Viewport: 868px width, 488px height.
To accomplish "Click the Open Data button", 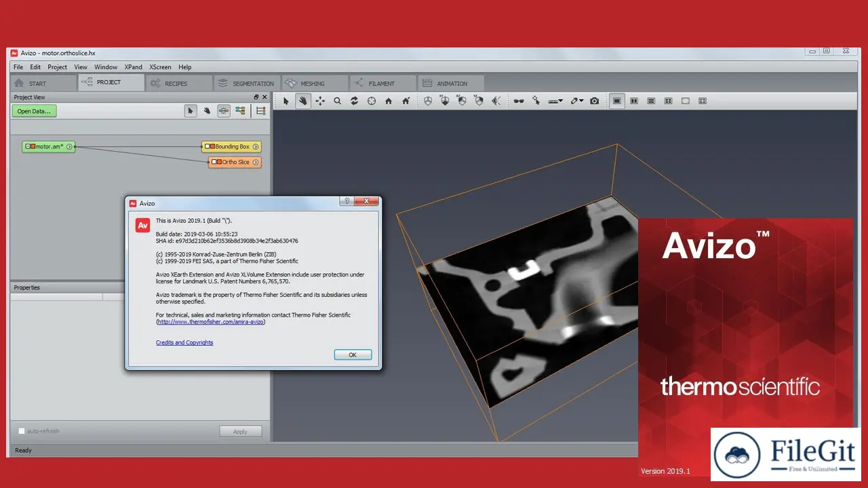I will pyautogui.click(x=34, y=111).
